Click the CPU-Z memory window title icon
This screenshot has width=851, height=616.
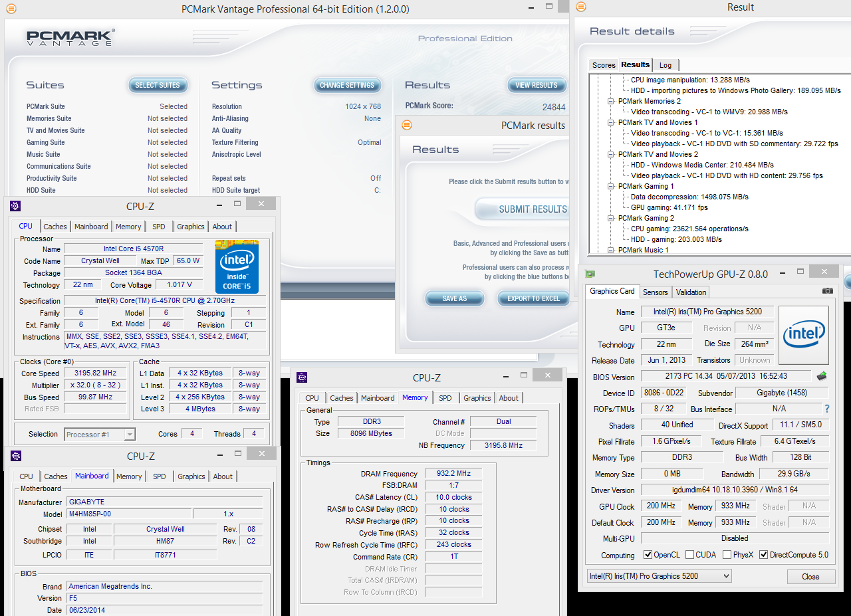(302, 377)
